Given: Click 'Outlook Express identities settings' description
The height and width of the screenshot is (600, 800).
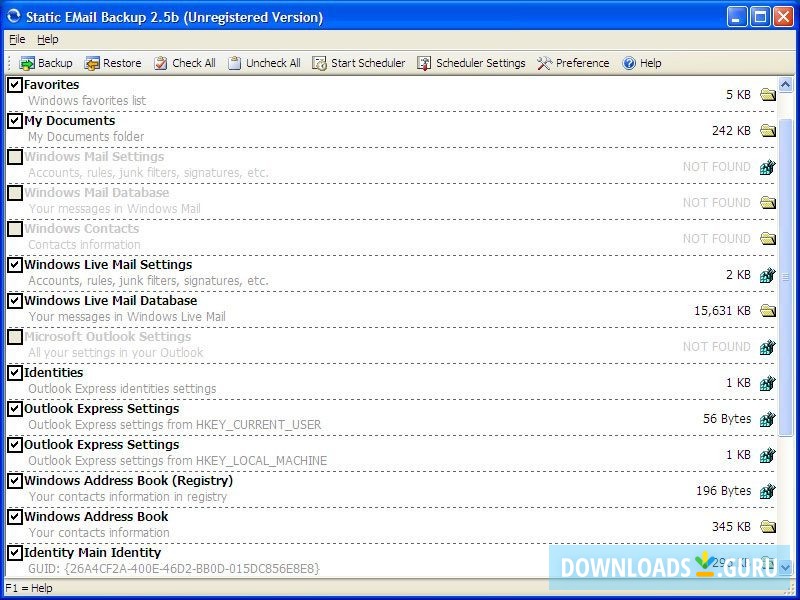Looking at the screenshot, I should click(122, 389).
